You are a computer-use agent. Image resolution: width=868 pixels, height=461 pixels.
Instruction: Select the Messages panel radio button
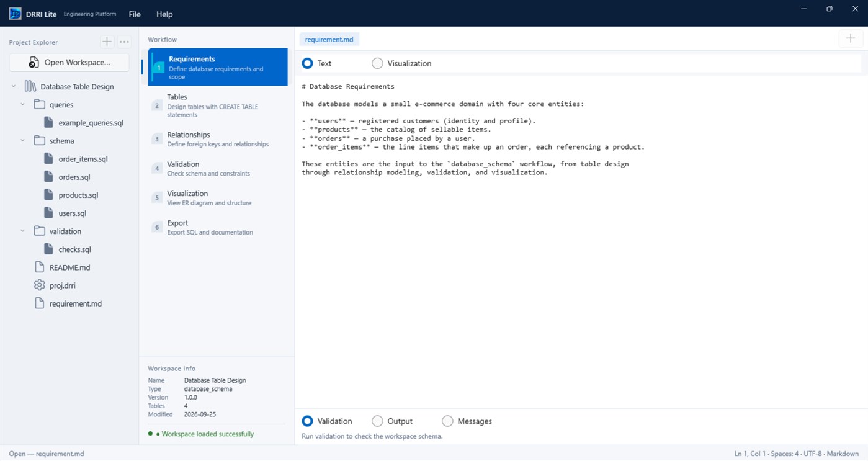click(447, 421)
